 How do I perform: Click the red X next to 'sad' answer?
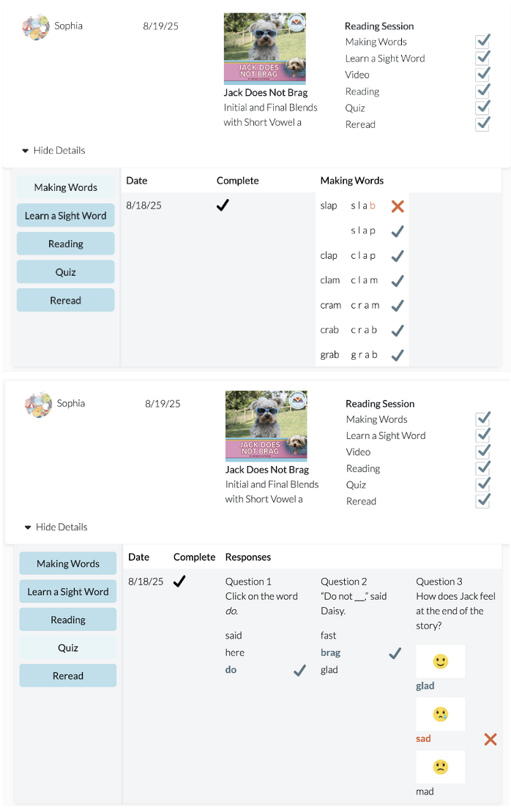coord(491,739)
